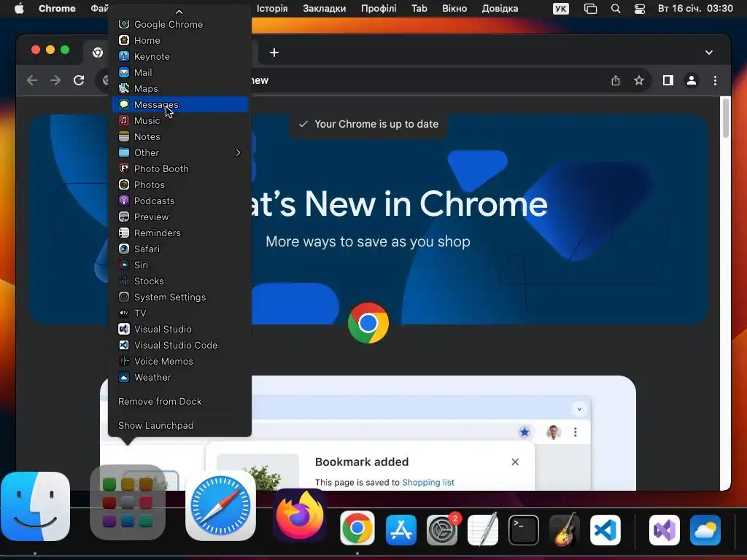Open Stage Manager menu bar icon
This screenshot has height=560, width=747.
pos(590,9)
